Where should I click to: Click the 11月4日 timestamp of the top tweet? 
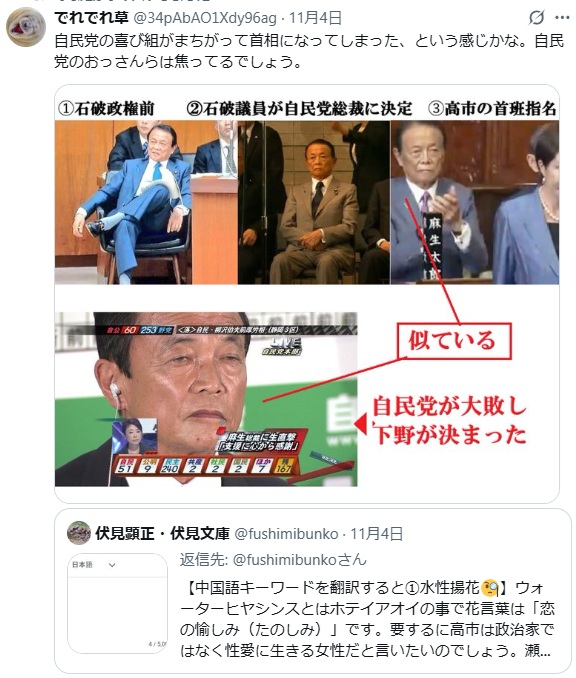click(x=315, y=18)
